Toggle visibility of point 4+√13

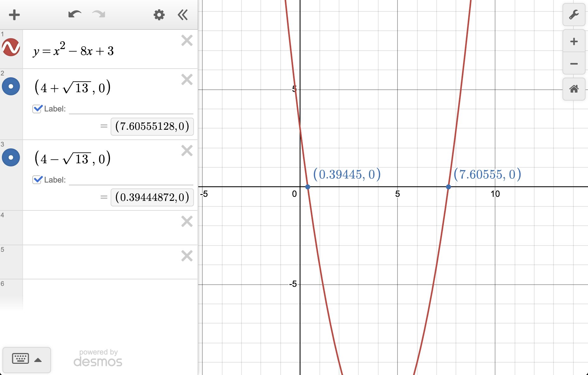point(11,86)
